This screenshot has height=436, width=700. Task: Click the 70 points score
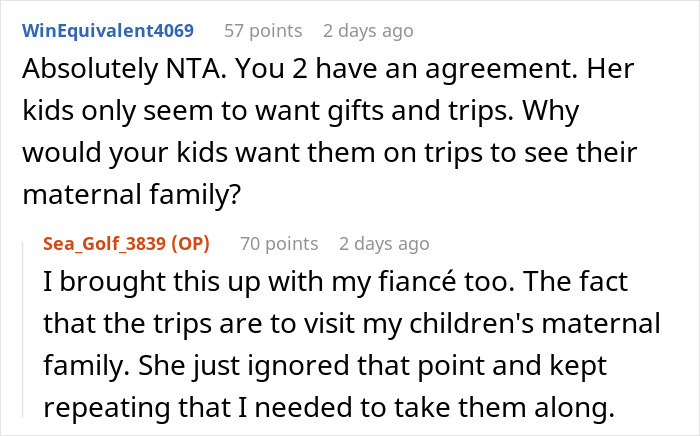point(277,243)
